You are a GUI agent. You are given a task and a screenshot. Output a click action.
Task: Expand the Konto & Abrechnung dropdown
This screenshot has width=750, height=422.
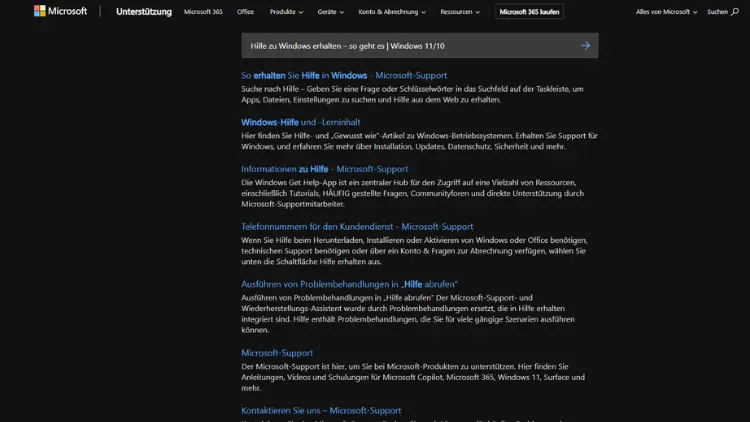coord(392,11)
